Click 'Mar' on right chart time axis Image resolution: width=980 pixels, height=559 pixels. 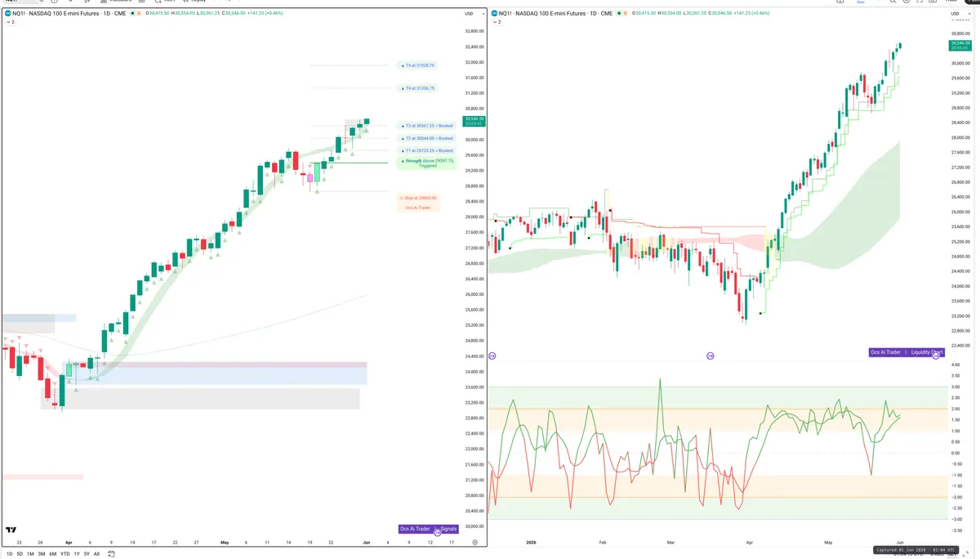670,542
